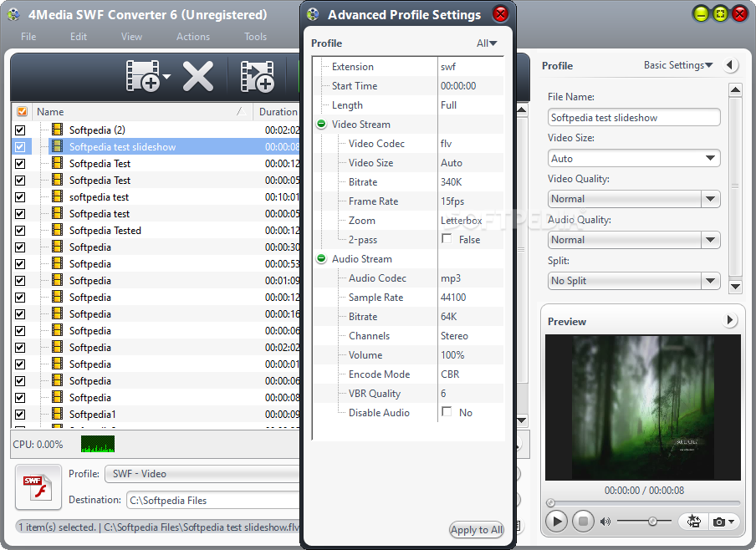
Task: Uncheck the Softpedia 00:00:30 row checkbox
Action: coord(20,247)
